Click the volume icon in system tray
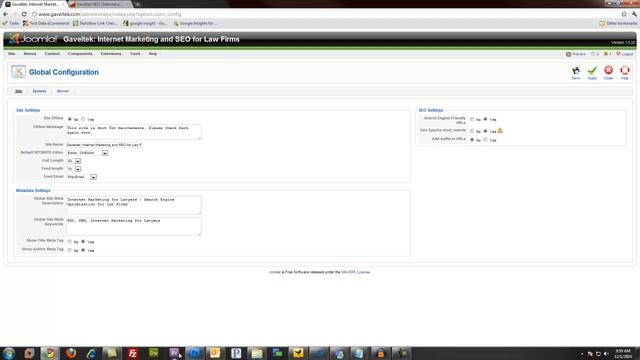Image resolution: width=640 pixels, height=360 pixels. tap(606, 353)
